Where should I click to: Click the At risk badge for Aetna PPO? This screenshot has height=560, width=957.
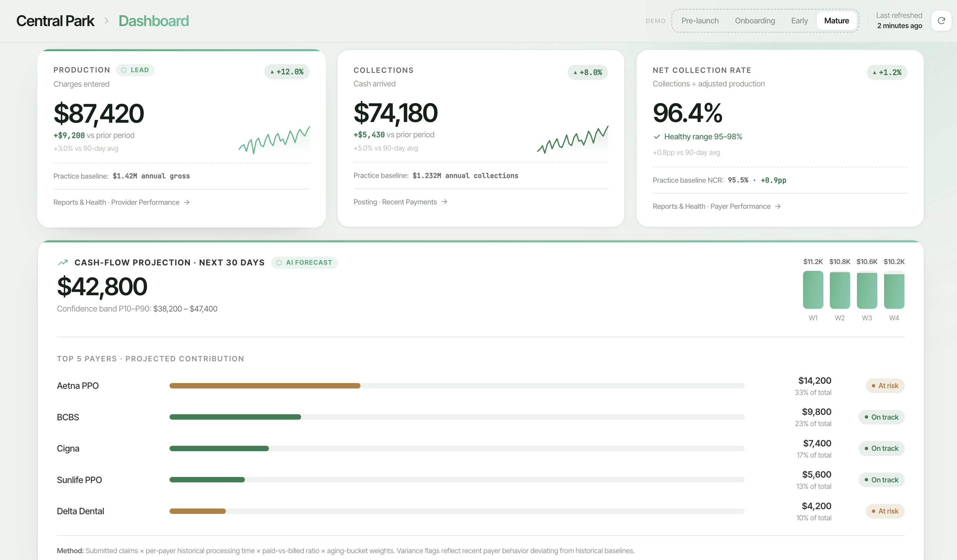point(885,386)
